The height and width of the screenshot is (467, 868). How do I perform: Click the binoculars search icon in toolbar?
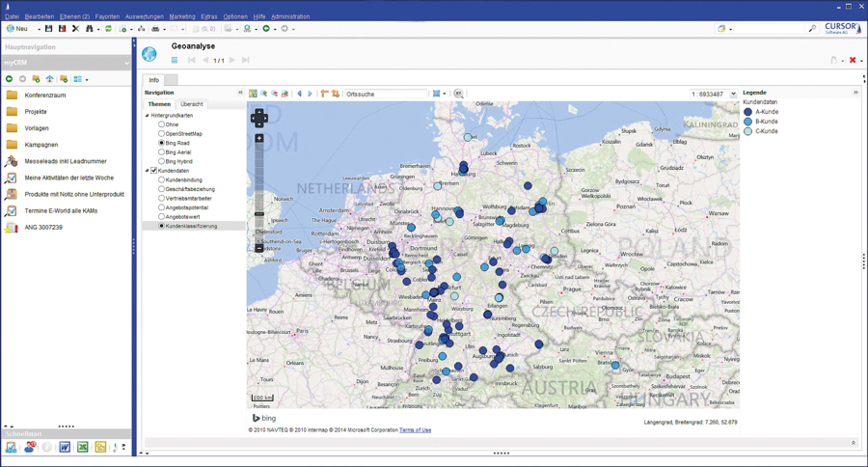(x=90, y=29)
